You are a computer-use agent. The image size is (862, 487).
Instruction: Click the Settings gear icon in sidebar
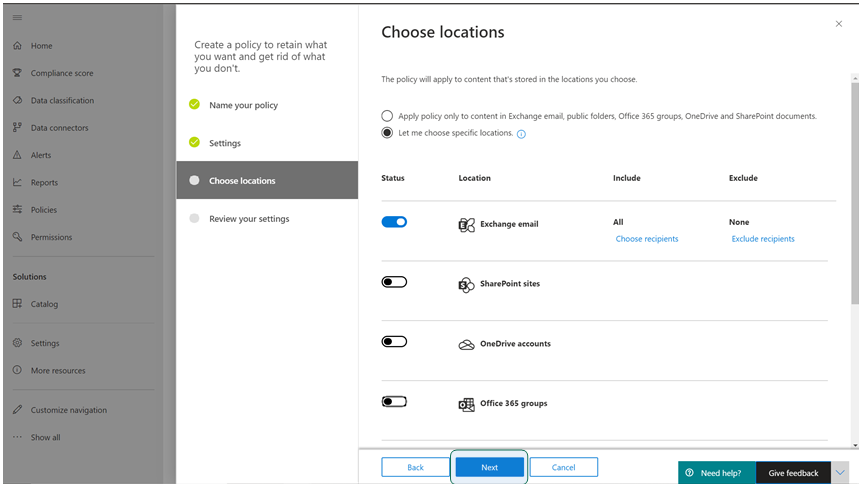pyautogui.click(x=18, y=343)
